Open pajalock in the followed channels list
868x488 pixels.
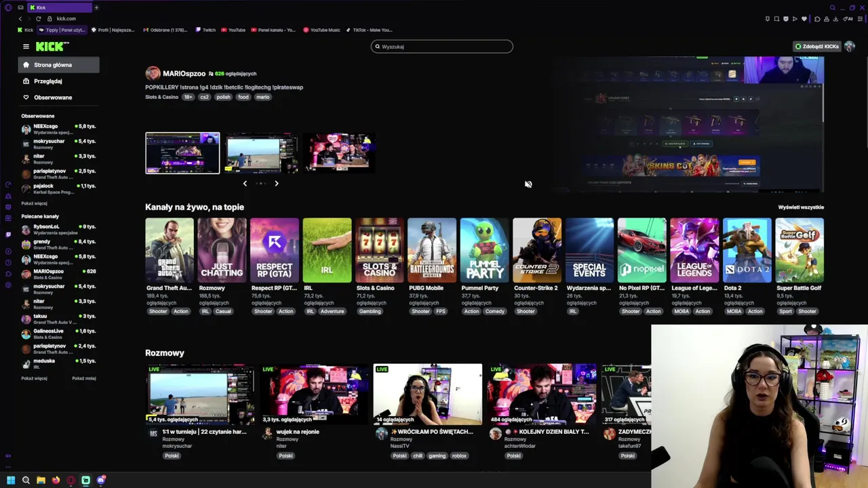pos(58,188)
